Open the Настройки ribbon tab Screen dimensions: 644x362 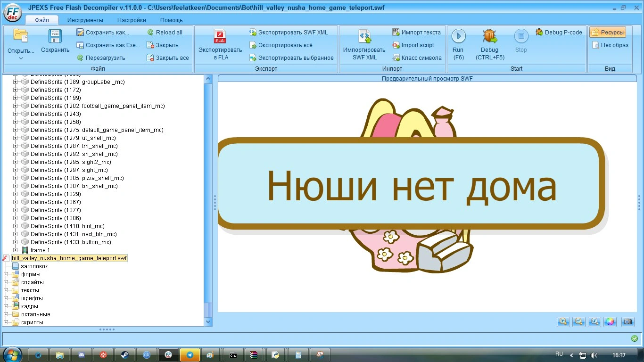pyautogui.click(x=132, y=20)
